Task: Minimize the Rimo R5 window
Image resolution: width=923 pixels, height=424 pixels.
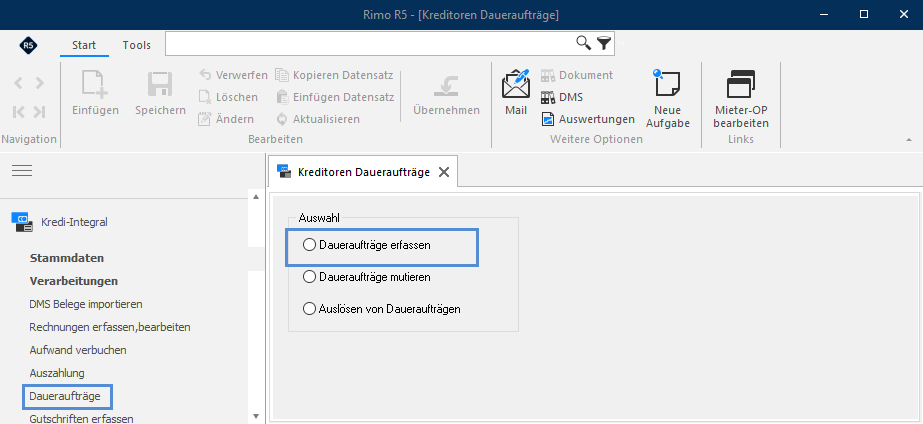Action: click(x=823, y=14)
